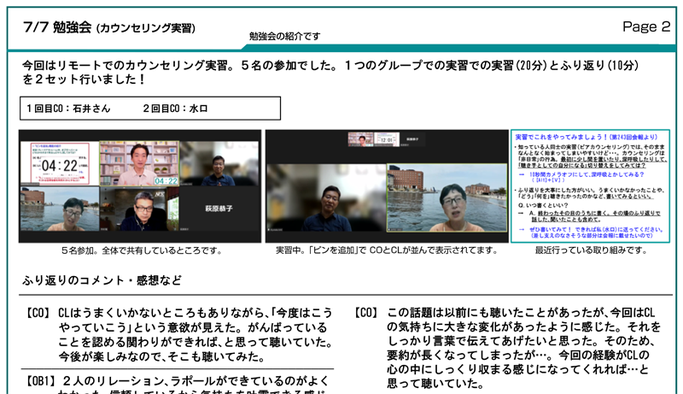
Task: Click the ふり返りのコメント・感想など heading
Action: click(x=102, y=280)
